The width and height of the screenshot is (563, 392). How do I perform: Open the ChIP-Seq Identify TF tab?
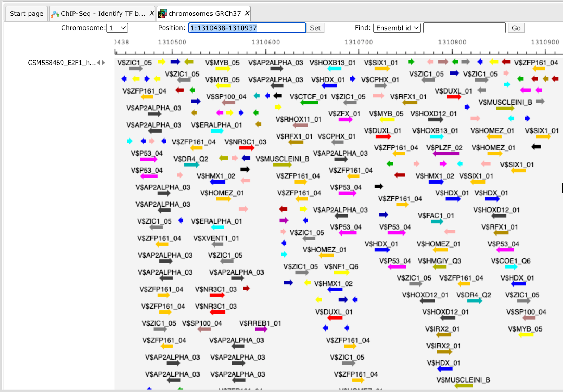(103, 14)
